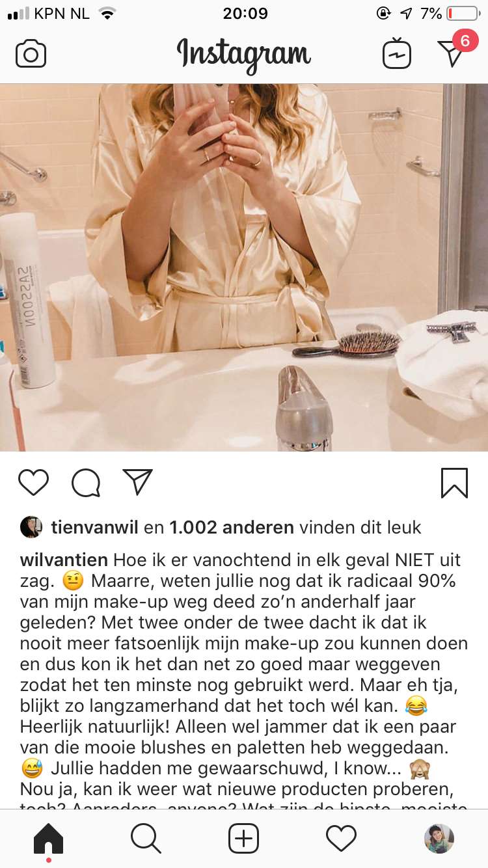This screenshot has width=488, height=868.
Task: Open the camera from the top bar
Action: (31, 53)
